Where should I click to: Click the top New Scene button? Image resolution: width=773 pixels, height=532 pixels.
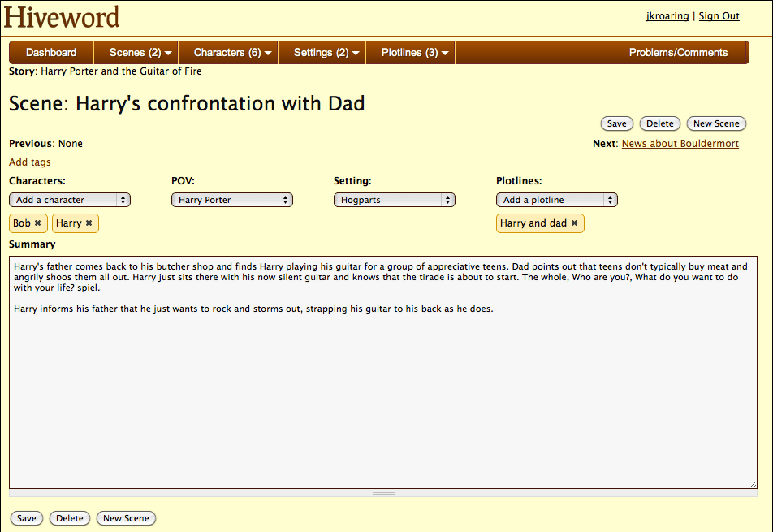(x=716, y=123)
